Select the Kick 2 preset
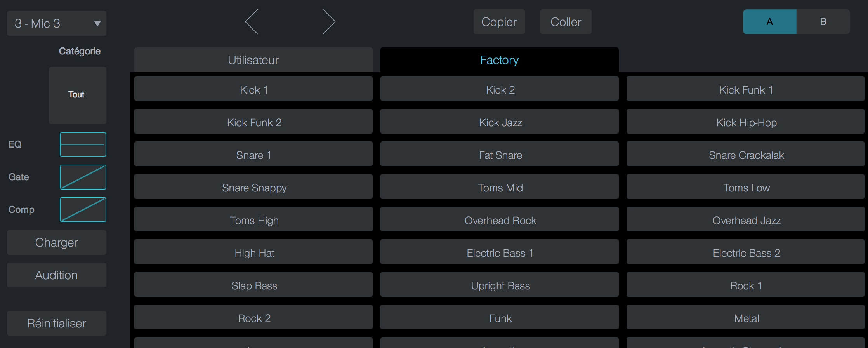The image size is (868, 348). pyautogui.click(x=500, y=89)
